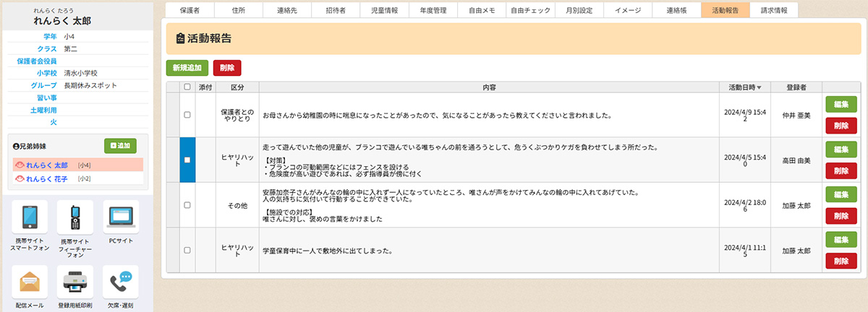Check the 2024/4/1 ヒヤリハット row checkbox
Viewport: 868px width, 312px height.
tap(187, 250)
